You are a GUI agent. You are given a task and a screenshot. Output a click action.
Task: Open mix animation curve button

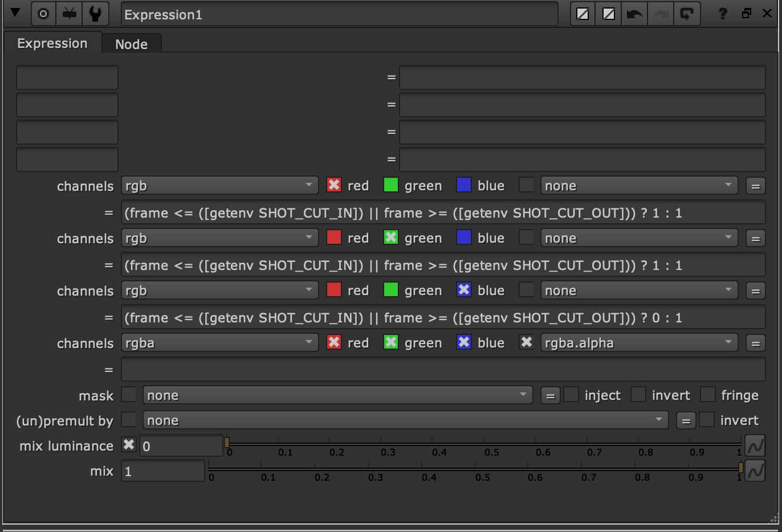[755, 471]
